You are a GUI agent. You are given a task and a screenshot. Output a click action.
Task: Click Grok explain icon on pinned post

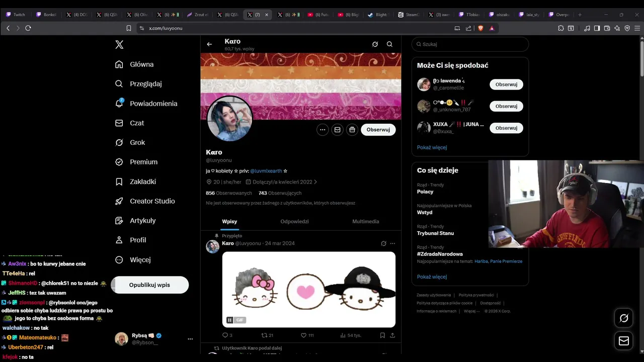(383, 243)
